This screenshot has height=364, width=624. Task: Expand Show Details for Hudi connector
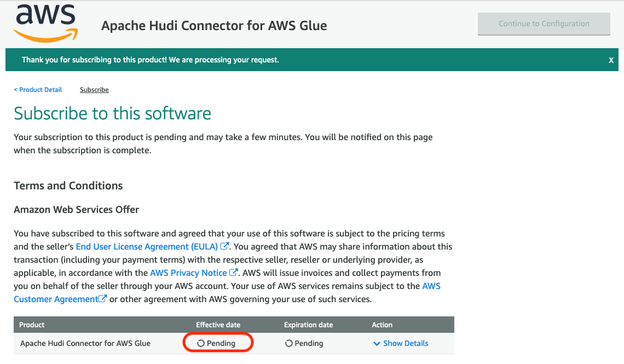pos(401,343)
